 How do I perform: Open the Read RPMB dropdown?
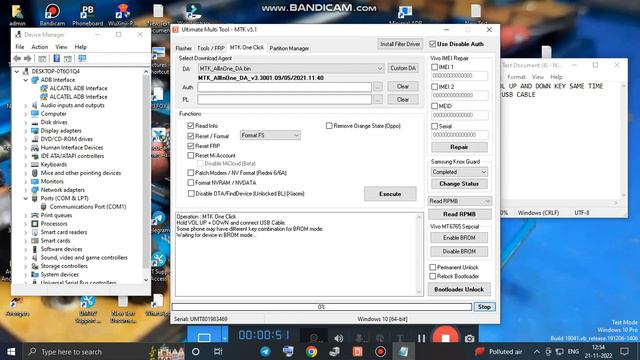pyautogui.click(x=459, y=201)
